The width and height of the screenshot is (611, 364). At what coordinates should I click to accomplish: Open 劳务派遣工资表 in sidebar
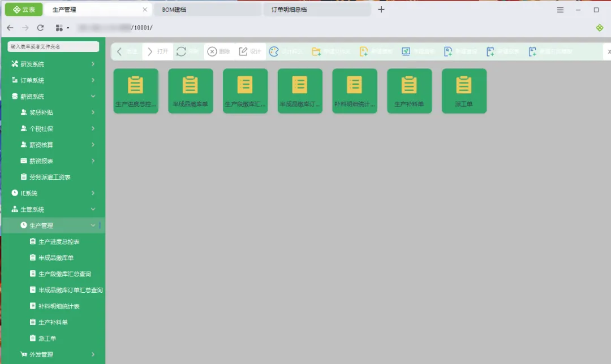(x=53, y=177)
